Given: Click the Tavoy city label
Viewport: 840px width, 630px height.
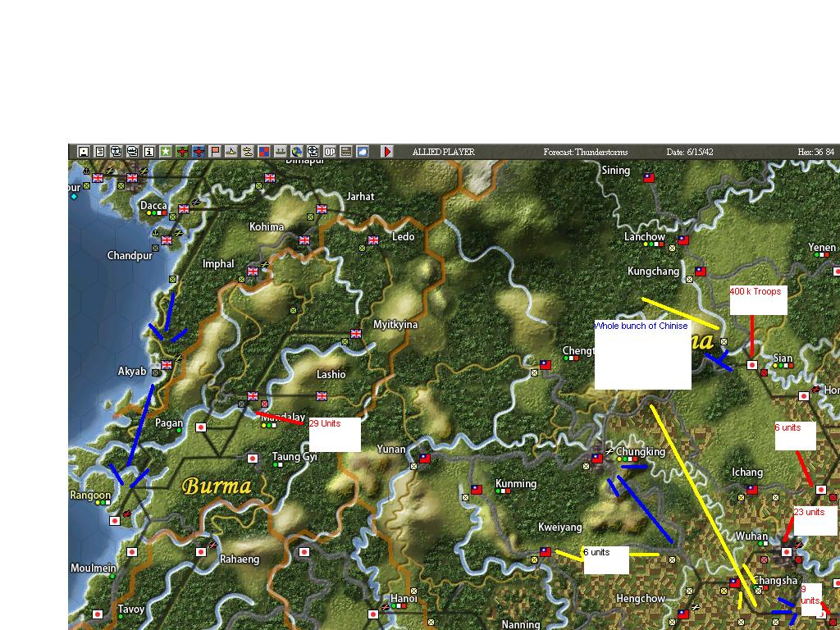Looking at the screenshot, I should (131, 609).
